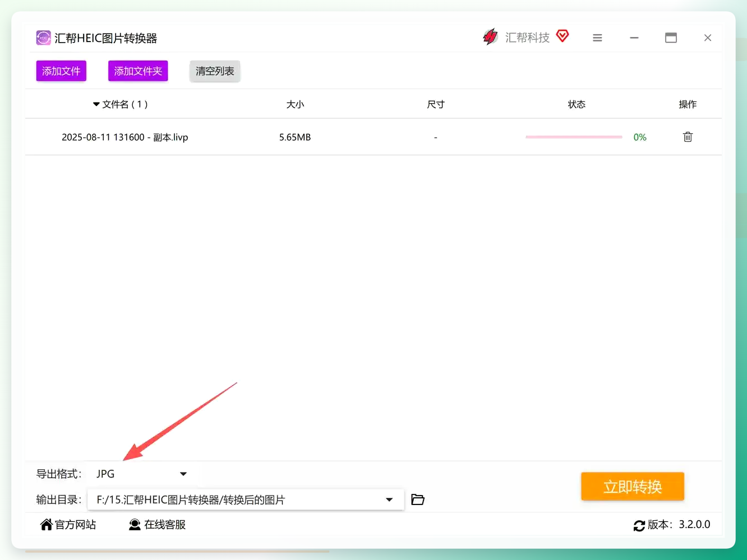Image resolution: width=747 pixels, height=560 pixels.
Task: Maximize the converter window
Action: pyautogui.click(x=671, y=38)
